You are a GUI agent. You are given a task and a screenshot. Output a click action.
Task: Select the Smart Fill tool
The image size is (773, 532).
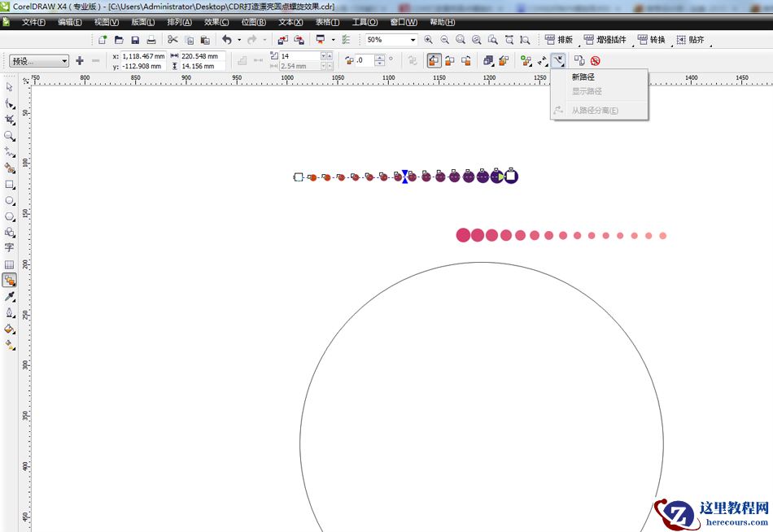point(10,168)
